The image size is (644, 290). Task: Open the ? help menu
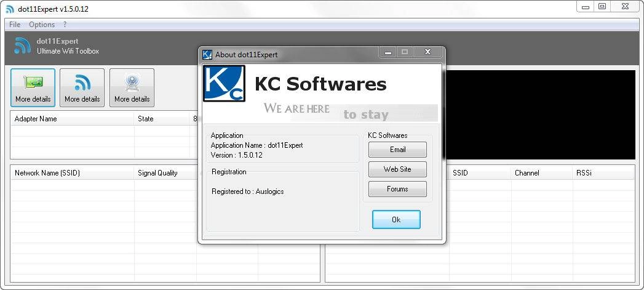point(65,25)
